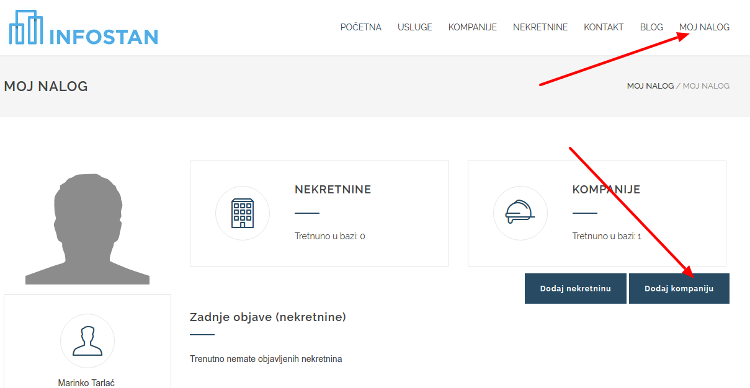Viewport: 750px width, 388px height.
Task: Open MOJ NALOG in the top navigation
Action: click(x=705, y=27)
